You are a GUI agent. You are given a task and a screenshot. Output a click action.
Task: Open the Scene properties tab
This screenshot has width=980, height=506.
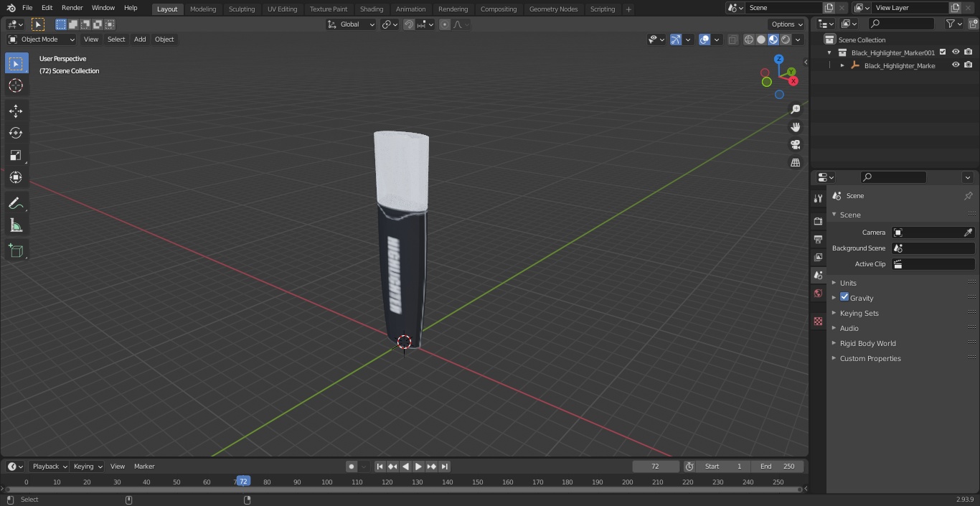click(x=818, y=275)
